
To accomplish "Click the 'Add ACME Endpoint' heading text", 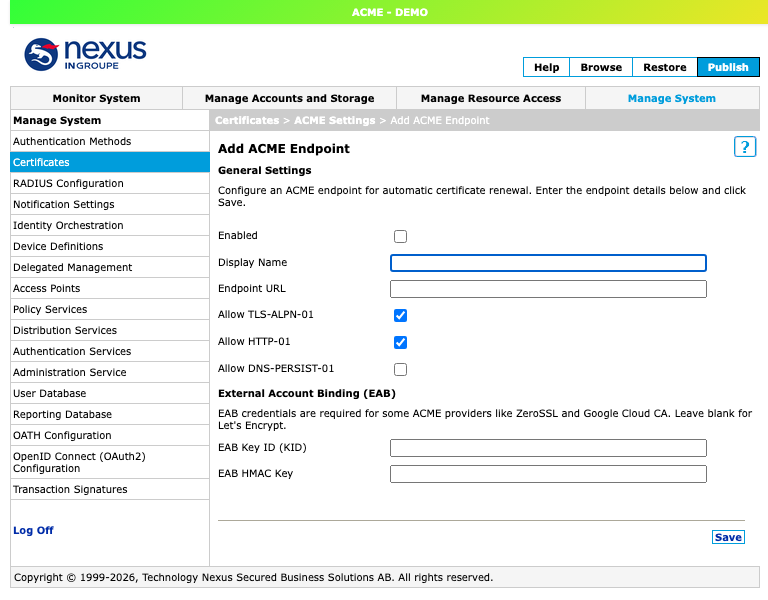I will click(284, 149).
